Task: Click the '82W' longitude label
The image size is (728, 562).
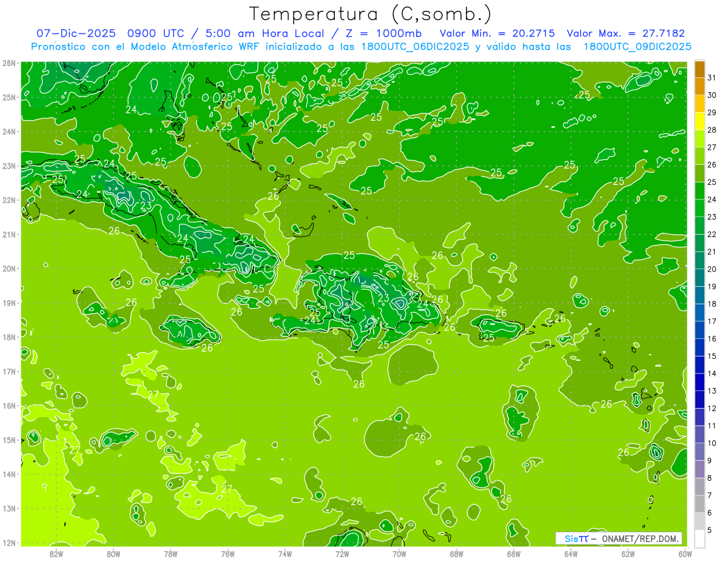Action: pyautogui.click(x=56, y=553)
